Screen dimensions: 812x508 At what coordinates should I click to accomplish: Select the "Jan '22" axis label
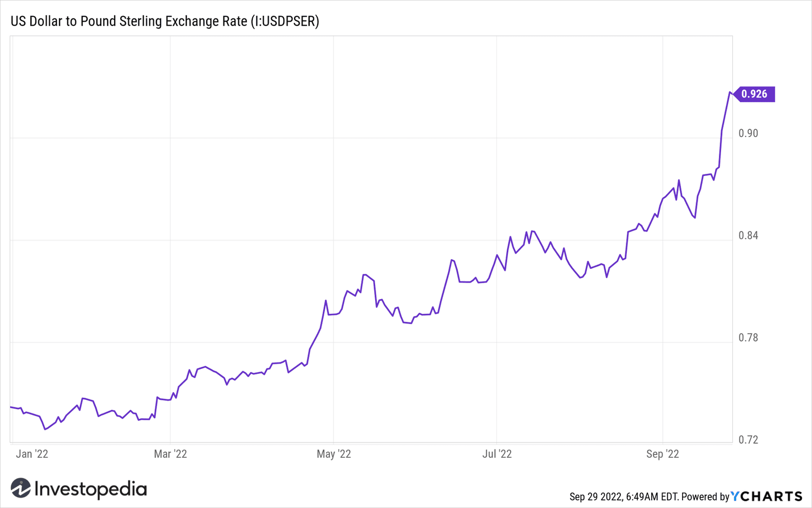34,454
